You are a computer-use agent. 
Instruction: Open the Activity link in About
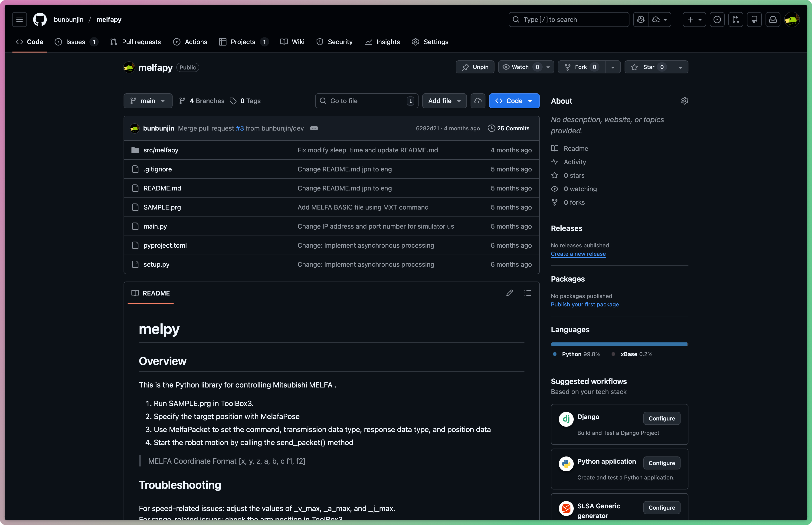point(569,162)
